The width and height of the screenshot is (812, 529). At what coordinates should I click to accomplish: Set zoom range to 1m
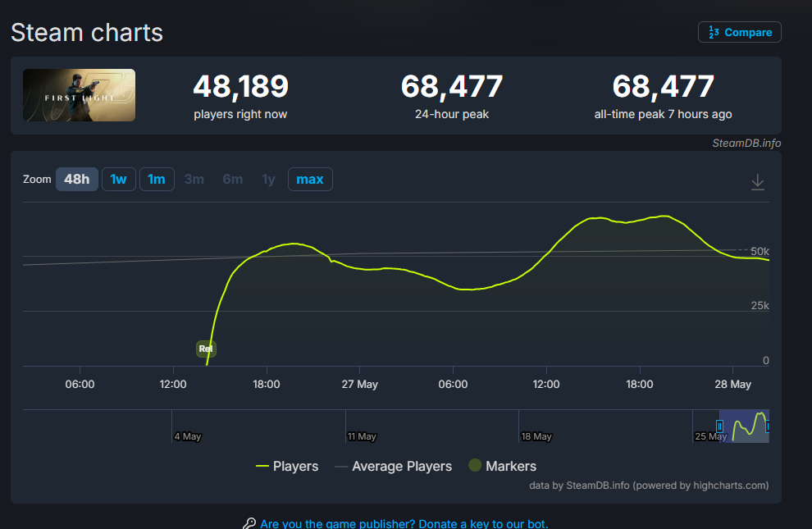pos(157,179)
